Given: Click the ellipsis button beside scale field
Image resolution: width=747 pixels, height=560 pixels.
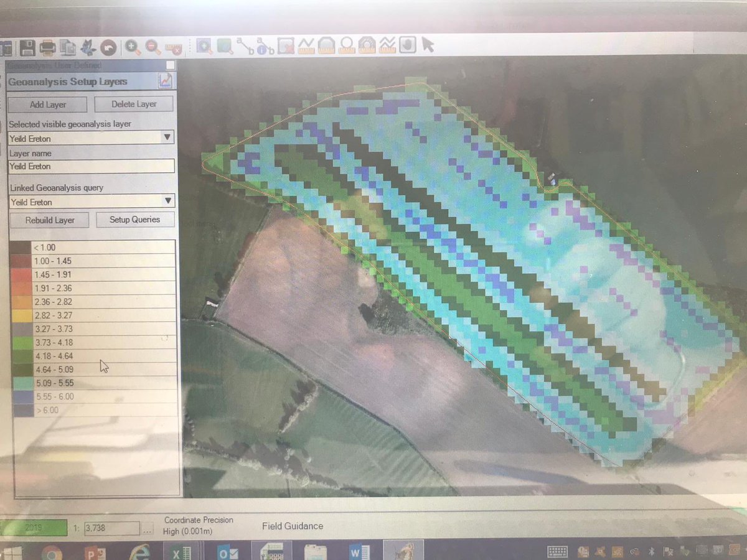Looking at the screenshot, I should pos(147,529).
